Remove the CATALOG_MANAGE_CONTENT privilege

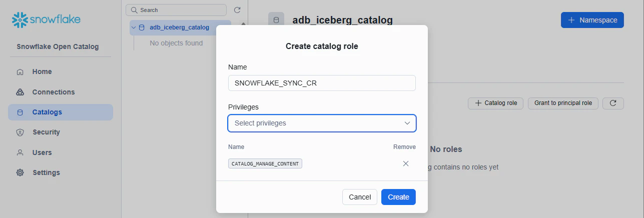pos(406,163)
